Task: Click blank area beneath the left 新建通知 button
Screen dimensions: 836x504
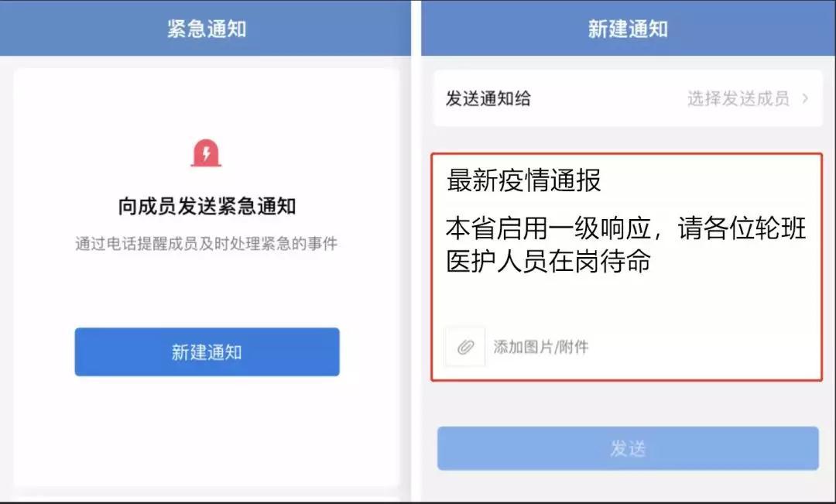Action: tap(207, 427)
